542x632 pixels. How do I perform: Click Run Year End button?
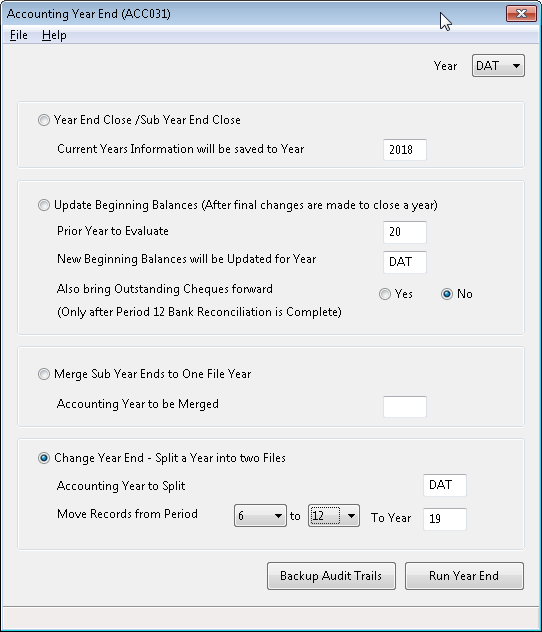(x=464, y=576)
